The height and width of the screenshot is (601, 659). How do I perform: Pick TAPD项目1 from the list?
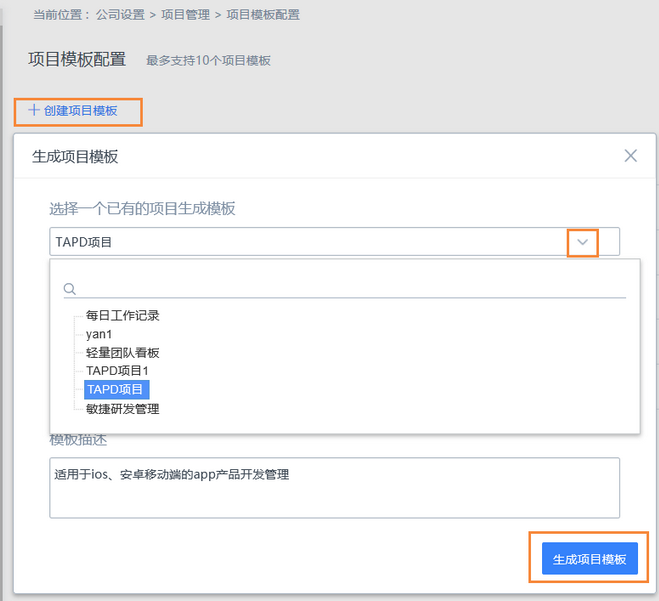[117, 371]
